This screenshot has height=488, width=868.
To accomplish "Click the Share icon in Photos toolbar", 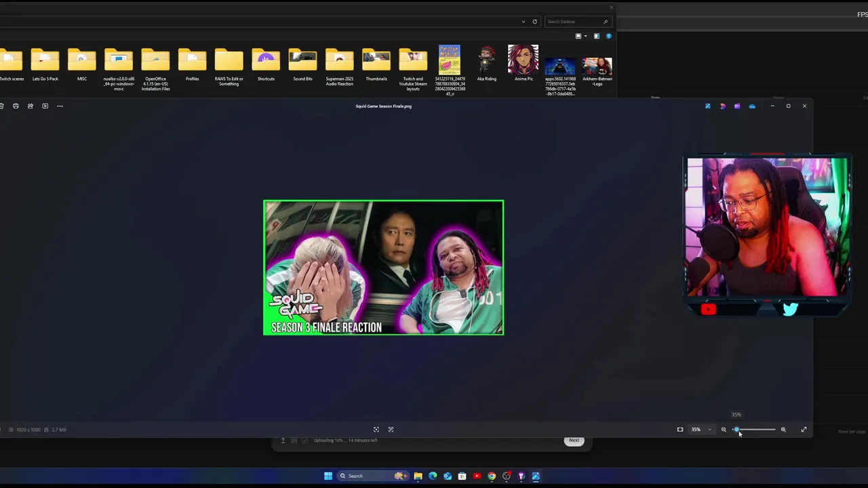I will 31,106.
